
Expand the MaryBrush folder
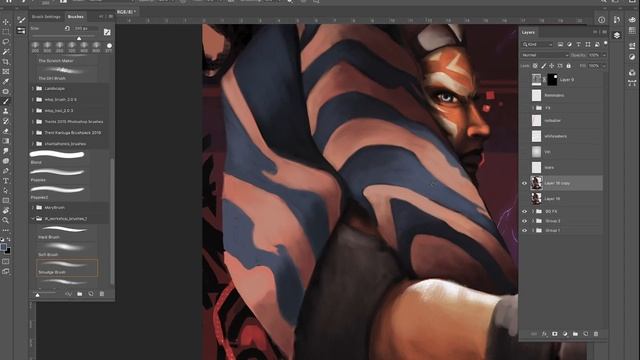(33, 208)
